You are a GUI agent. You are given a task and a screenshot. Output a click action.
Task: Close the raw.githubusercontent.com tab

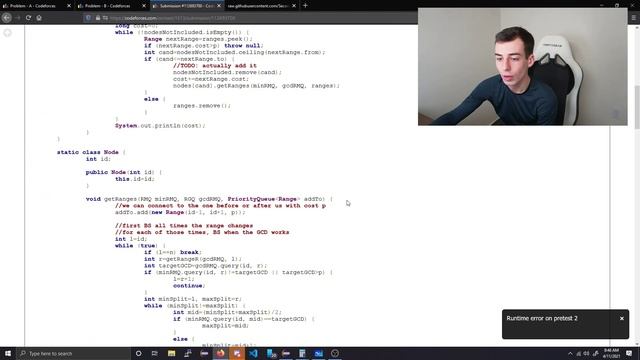[x=294, y=6]
